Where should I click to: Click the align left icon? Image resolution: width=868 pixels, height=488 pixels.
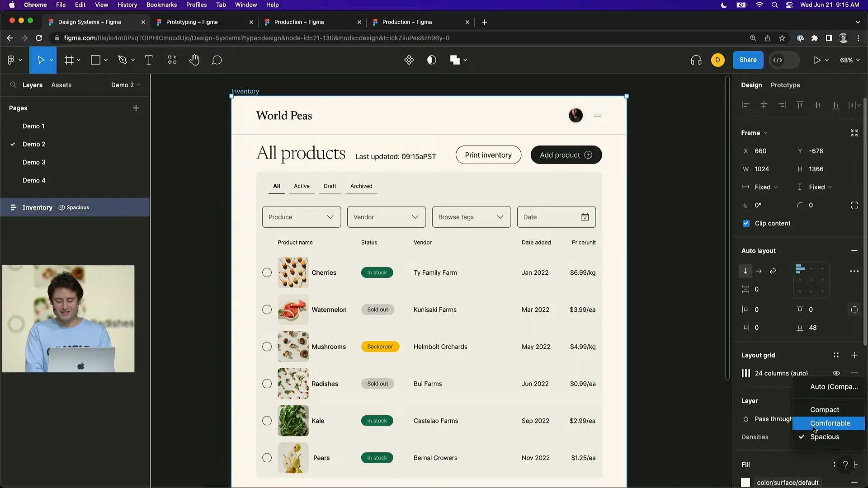pos(745,105)
